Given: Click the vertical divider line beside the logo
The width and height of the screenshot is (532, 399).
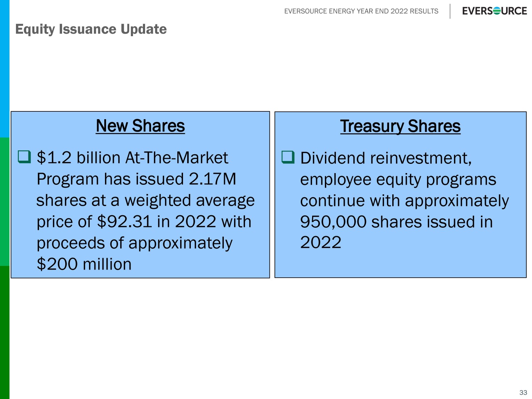Looking at the screenshot, I should coord(450,11).
